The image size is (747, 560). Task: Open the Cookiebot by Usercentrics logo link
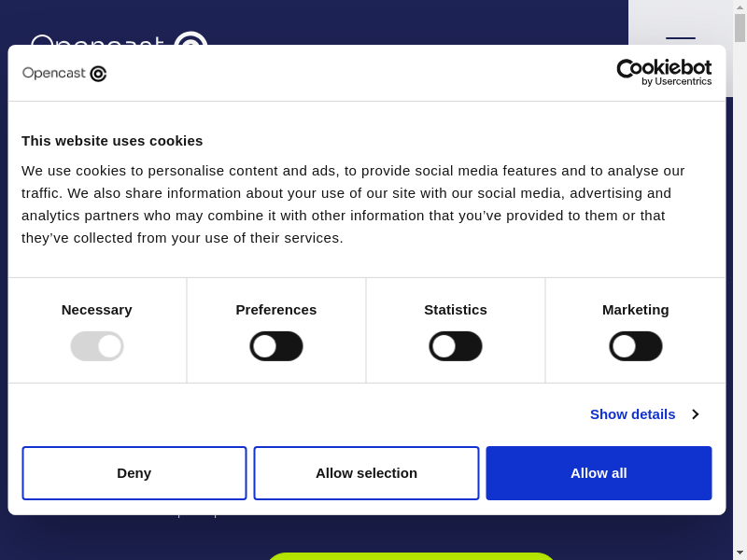(664, 72)
